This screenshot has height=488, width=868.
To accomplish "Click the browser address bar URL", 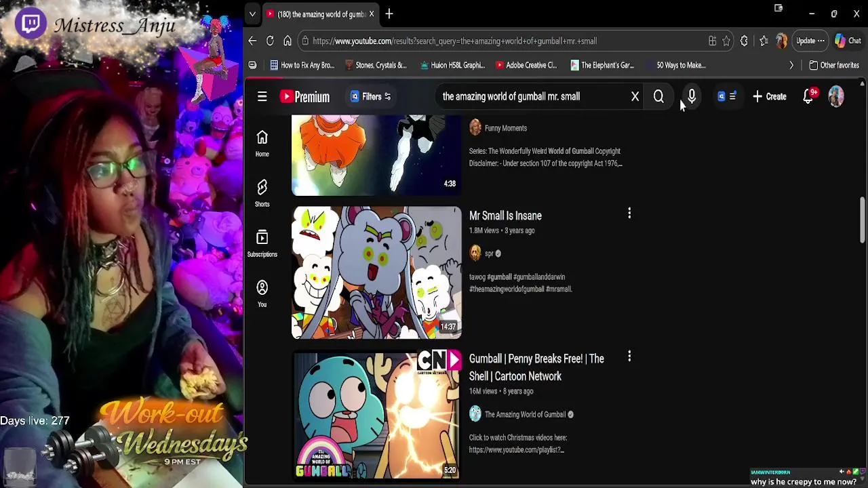I will 454,41.
